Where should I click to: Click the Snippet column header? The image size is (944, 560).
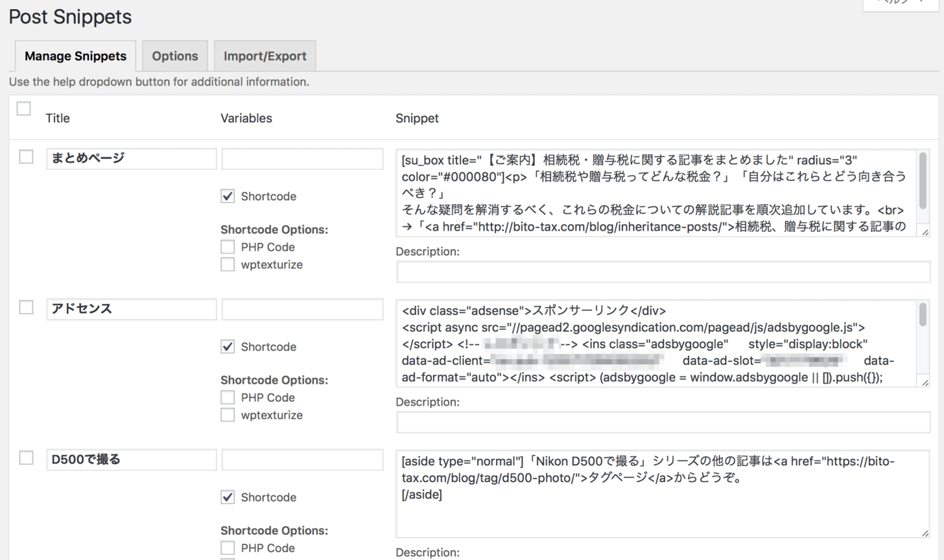[417, 118]
